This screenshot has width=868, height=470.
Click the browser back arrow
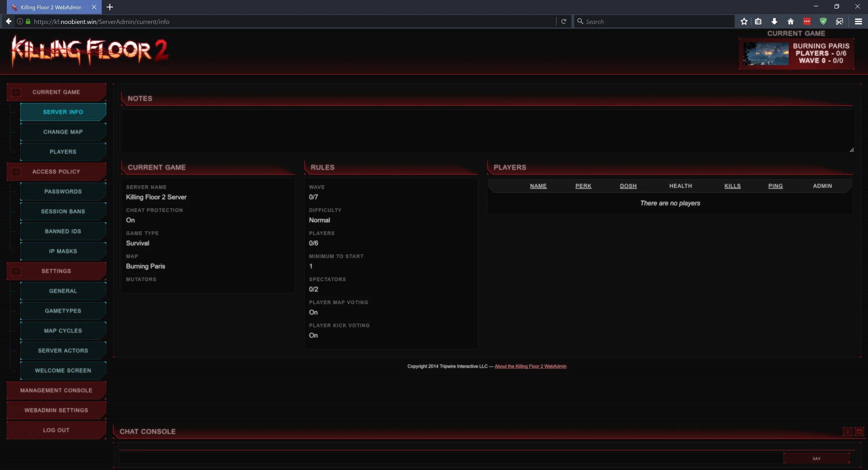(x=8, y=22)
